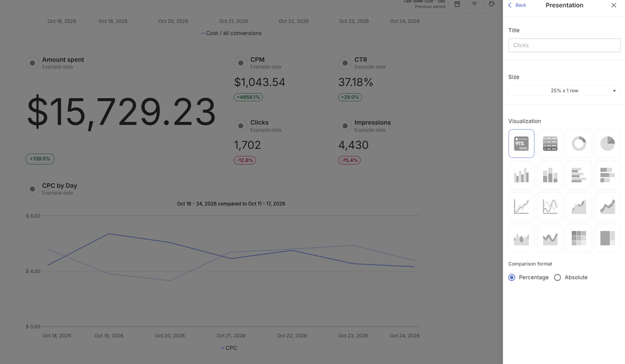Select the scorecard number visualization

(x=521, y=143)
